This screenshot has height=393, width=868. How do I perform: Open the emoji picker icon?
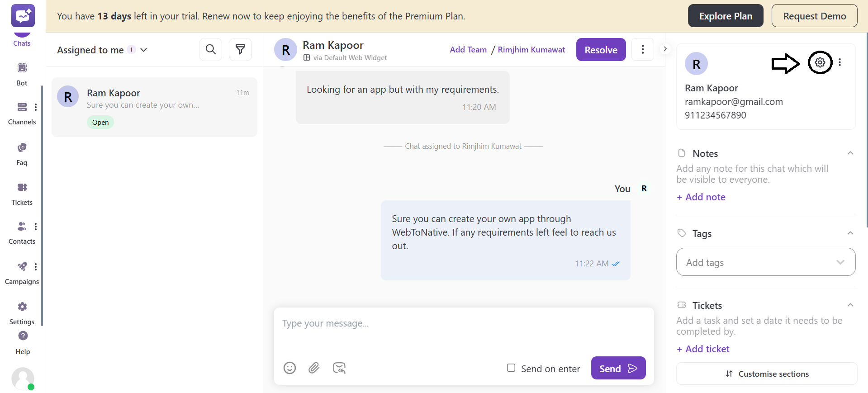click(289, 368)
